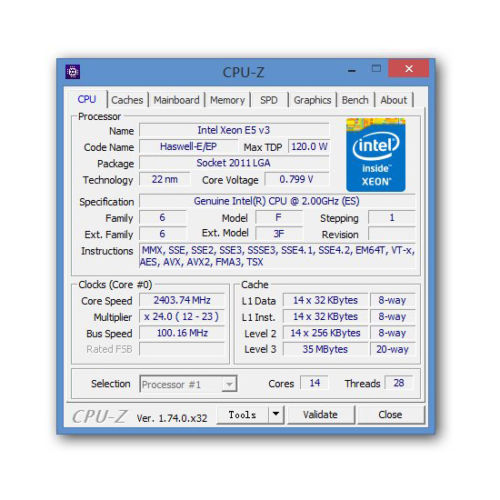Viewport: 500px width, 500px height.
Task: Click the Bus Speed value 100.16 MHz
Action: point(182,333)
